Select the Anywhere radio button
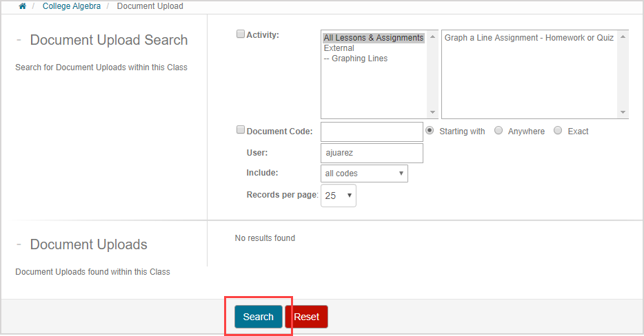 point(499,130)
